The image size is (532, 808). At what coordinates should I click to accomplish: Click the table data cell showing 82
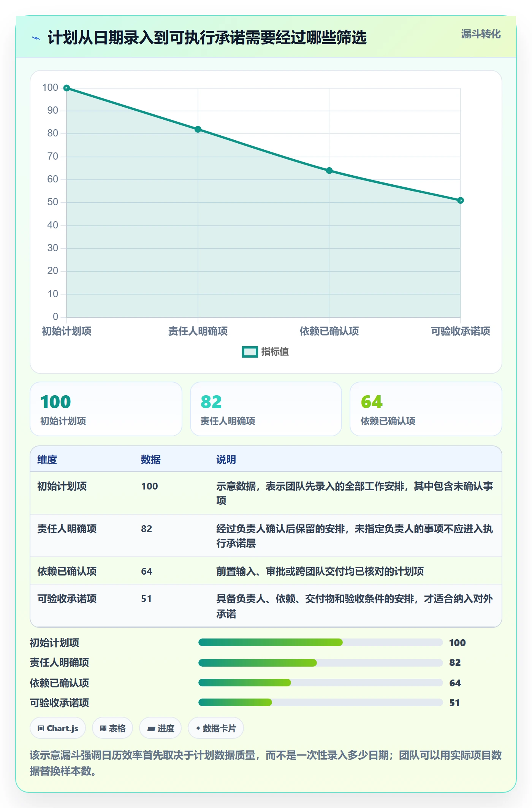click(x=147, y=529)
